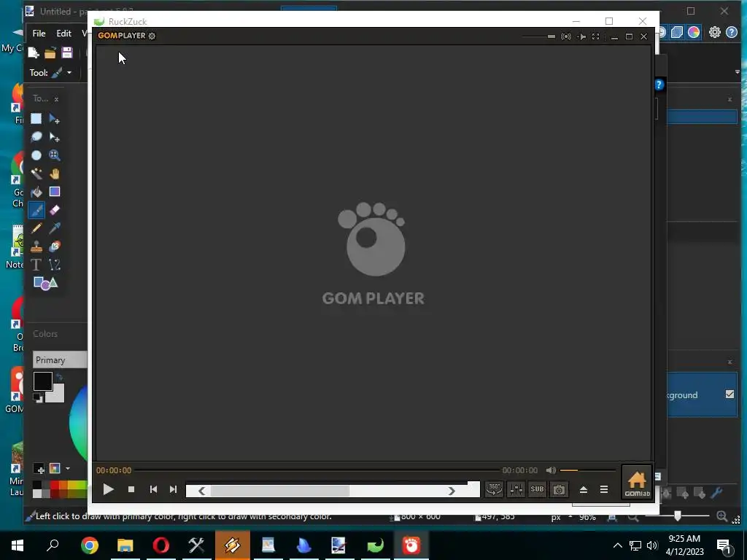Click the eject open file button
Viewport: 747px width, 560px height.
tap(583, 489)
